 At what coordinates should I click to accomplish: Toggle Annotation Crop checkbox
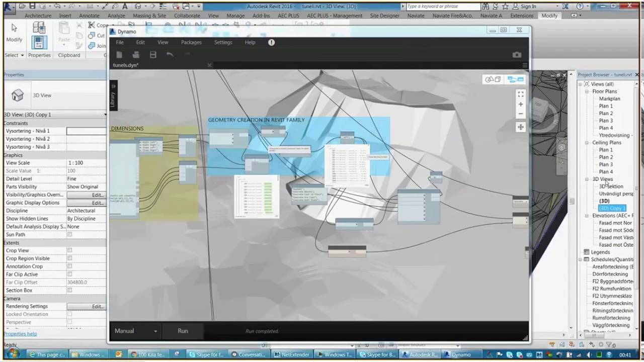pyautogui.click(x=69, y=266)
